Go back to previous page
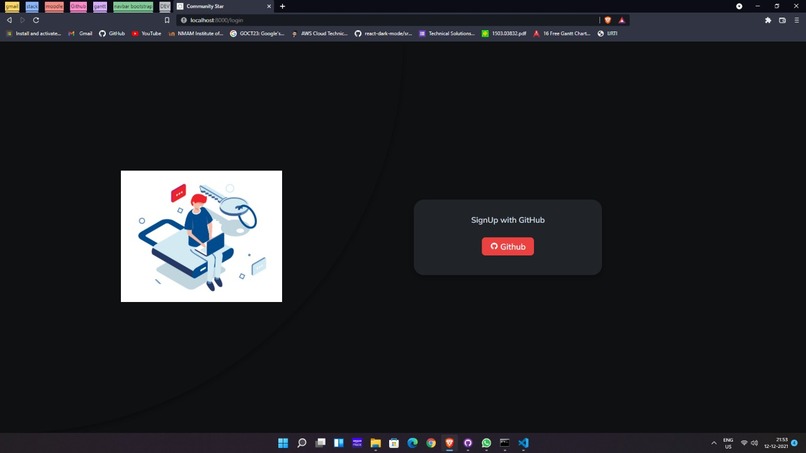 pos(9,20)
